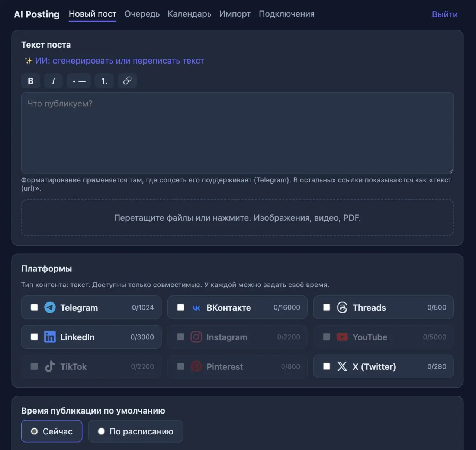Open the Подключения tab
This screenshot has height=450, width=476.
[x=287, y=14]
